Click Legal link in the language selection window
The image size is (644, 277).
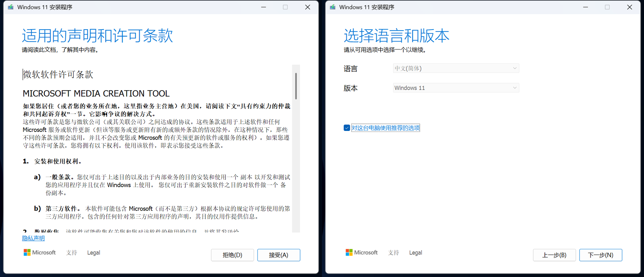coord(415,252)
